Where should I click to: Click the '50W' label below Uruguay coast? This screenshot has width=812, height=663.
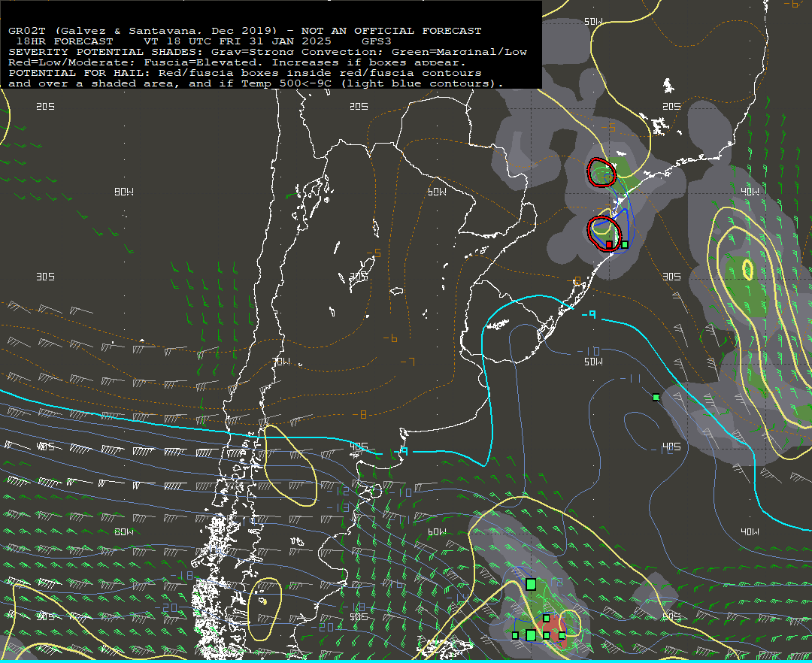593,362
